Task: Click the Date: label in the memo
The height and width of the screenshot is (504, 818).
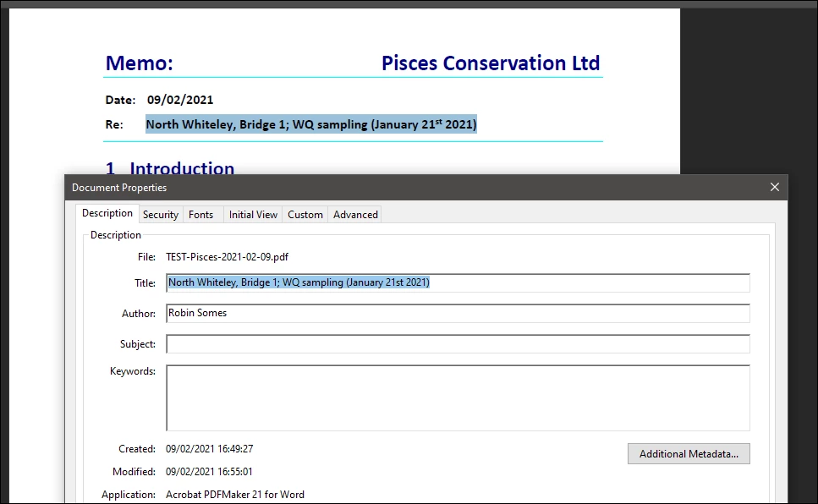Action: click(x=120, y=100)
